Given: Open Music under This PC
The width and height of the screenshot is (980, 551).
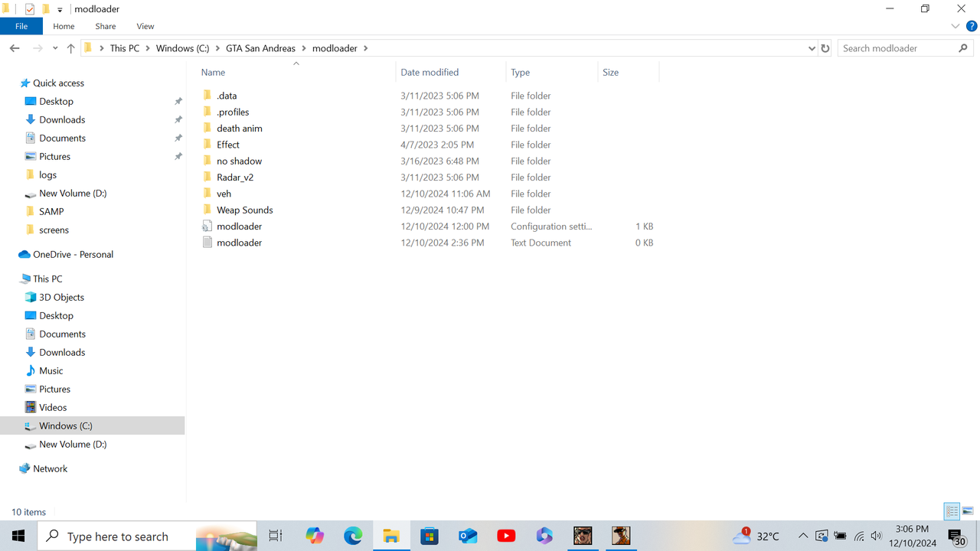Looking at the screenshot, I should click(51, 370).
